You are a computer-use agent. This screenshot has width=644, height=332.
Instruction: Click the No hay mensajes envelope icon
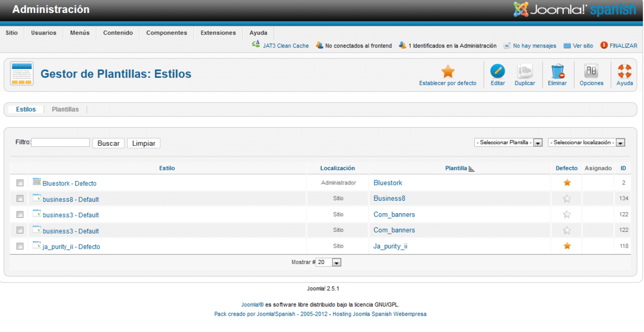click(x=507, y=46)
